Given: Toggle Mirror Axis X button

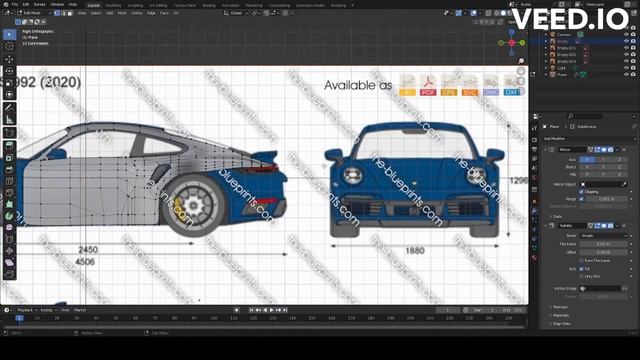Looking at the screenshot, I should (x=587, y=160).
